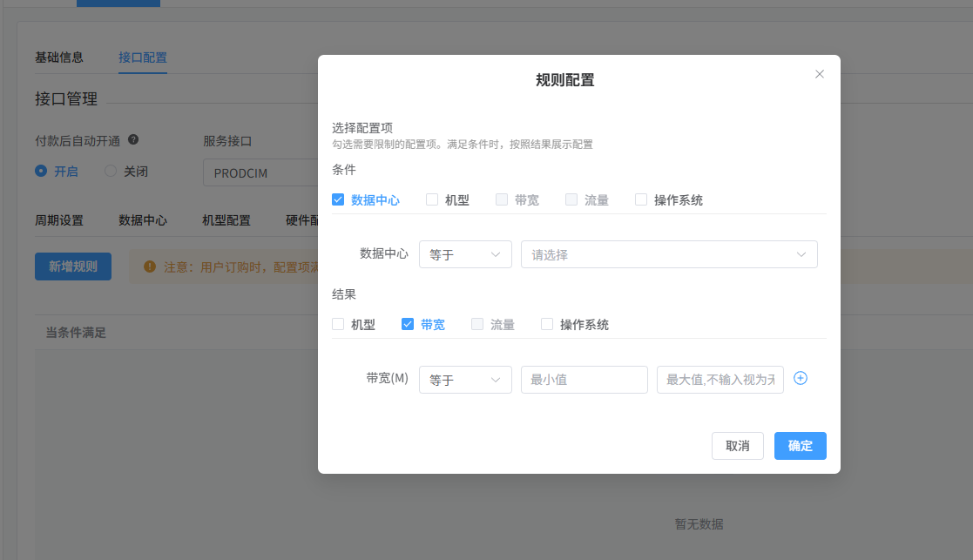Click the orange warning icon beside 注意
Screen dimensions: 973x560
(x=150, y=267)
